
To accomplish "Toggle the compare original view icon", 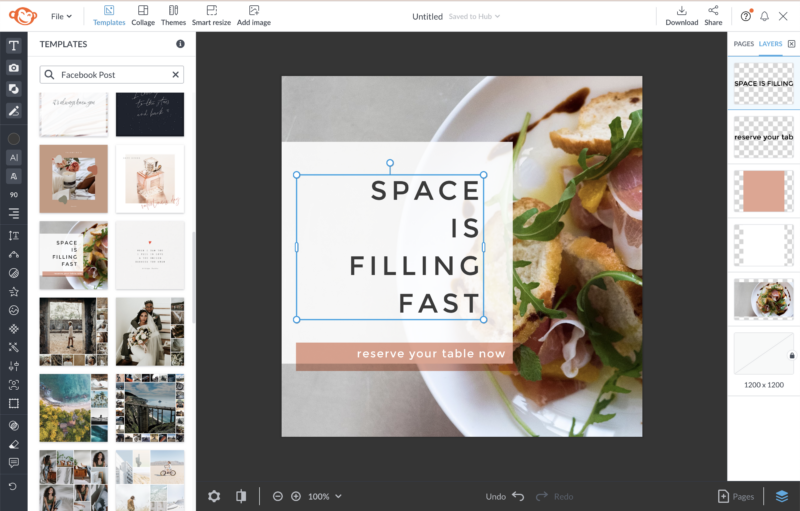I will point(241,496).
